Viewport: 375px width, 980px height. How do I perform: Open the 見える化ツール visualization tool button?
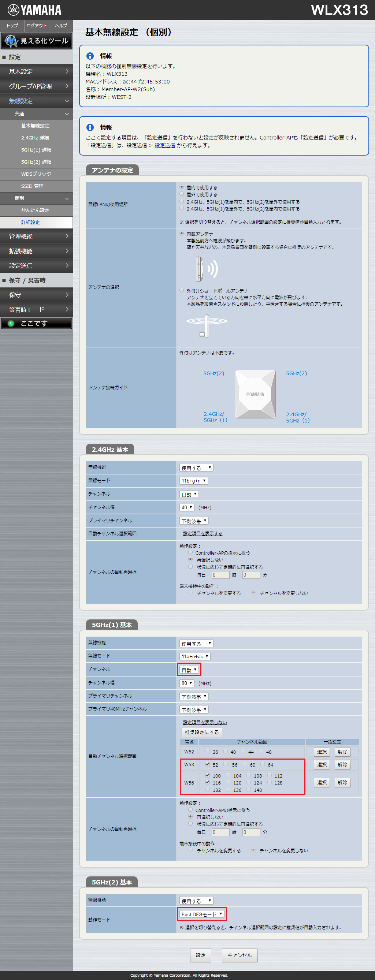point(37,41)
